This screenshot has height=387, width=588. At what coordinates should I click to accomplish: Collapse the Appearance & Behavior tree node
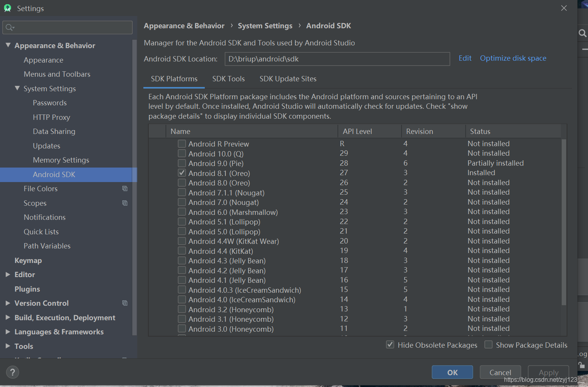[x=8, y=45]
